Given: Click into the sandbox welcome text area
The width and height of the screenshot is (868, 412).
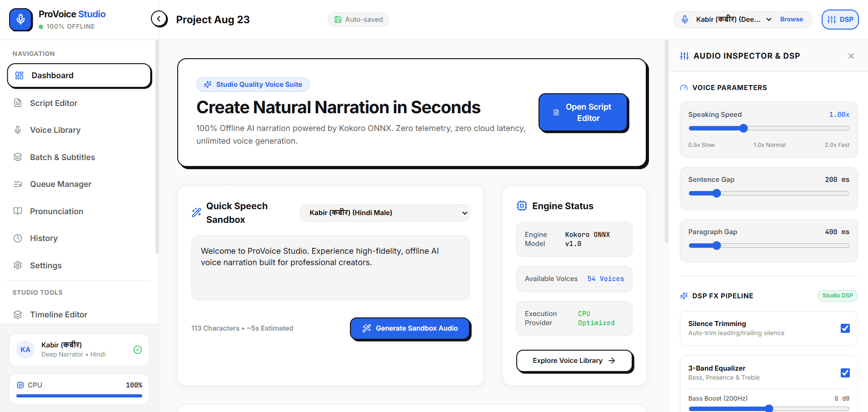Looking at the screenshot, I should point(330,268).
